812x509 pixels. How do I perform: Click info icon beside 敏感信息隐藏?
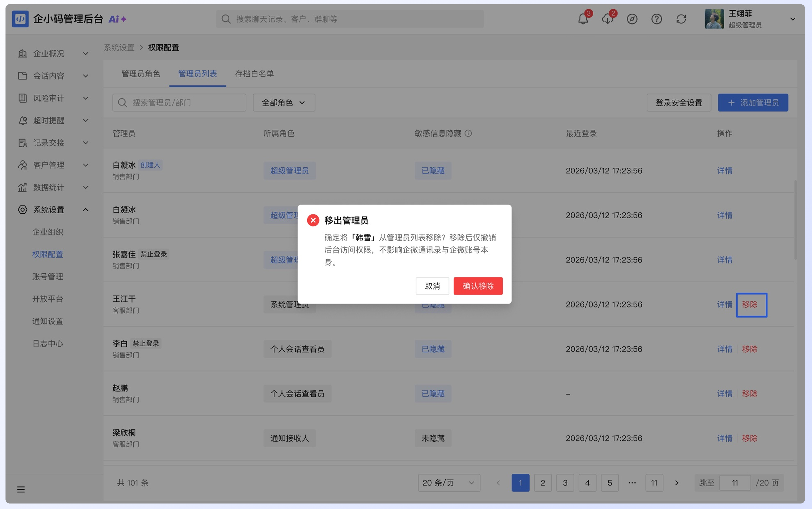pyautogui.click(x=468, y=133)
